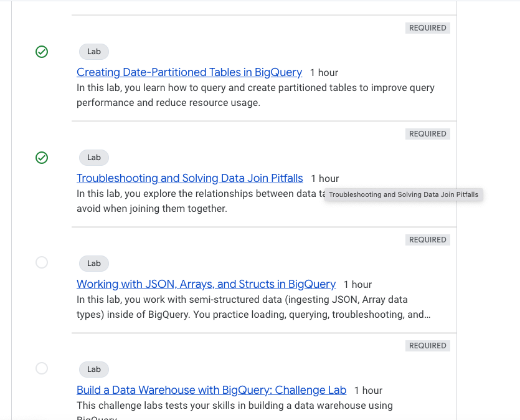Click the Lab chip on the JSON, Arrays, and Structs card
Screen dimensions: 520x420
(93, 264)
